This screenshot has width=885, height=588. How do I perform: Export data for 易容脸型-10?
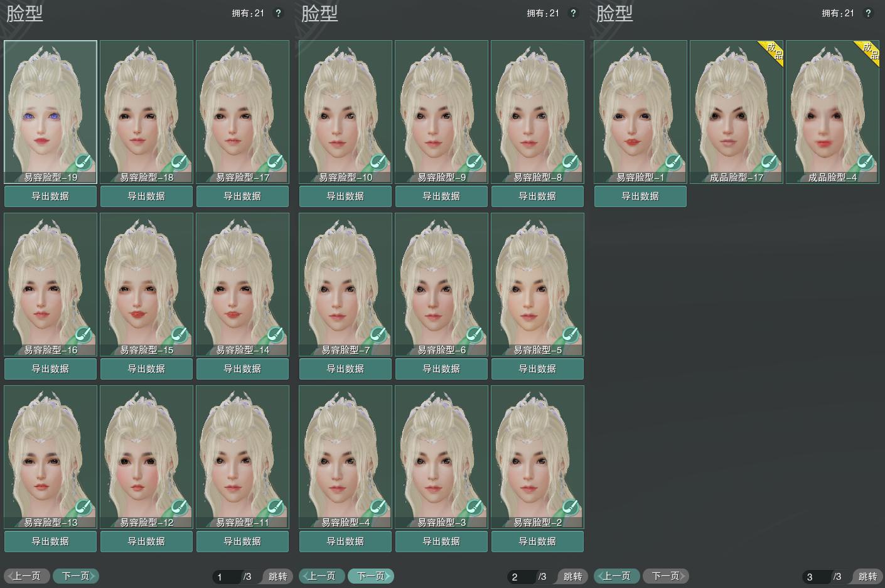[346, 196]
